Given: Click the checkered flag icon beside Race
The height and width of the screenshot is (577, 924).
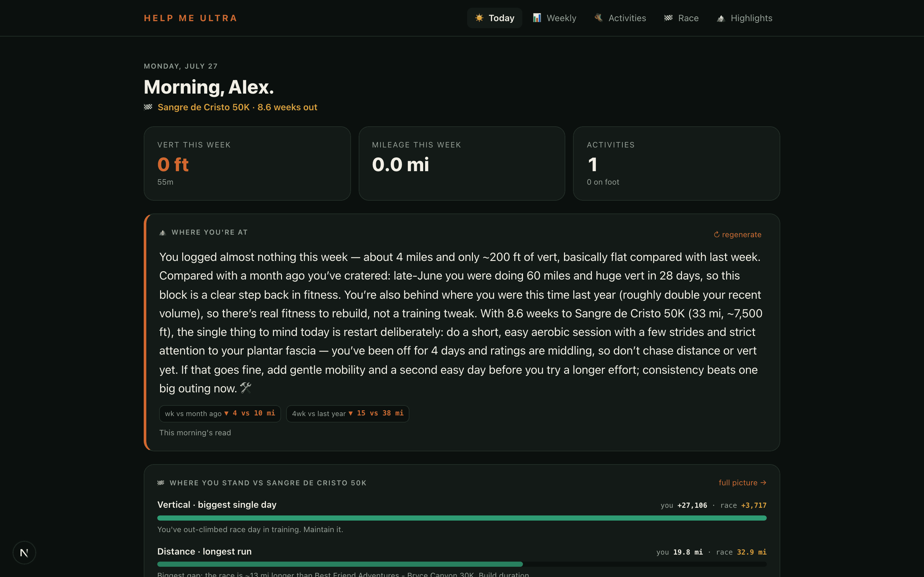Looking at the screenshot, I should tap(668, 18).
